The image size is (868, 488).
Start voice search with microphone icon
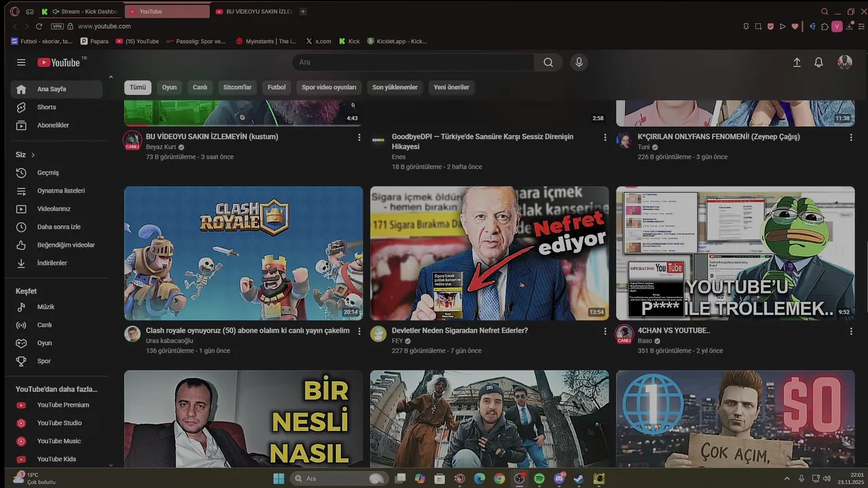tap(578, 62)
